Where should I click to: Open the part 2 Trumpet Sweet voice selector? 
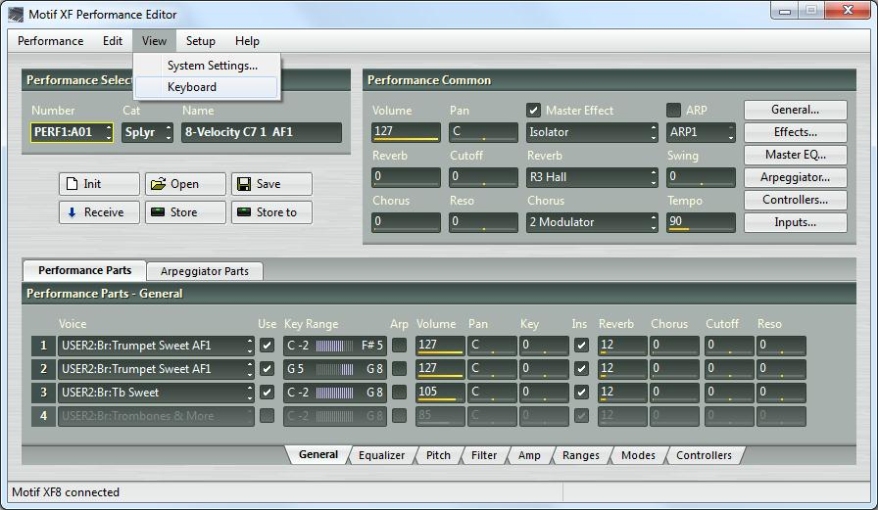click(x=156, y=369)
